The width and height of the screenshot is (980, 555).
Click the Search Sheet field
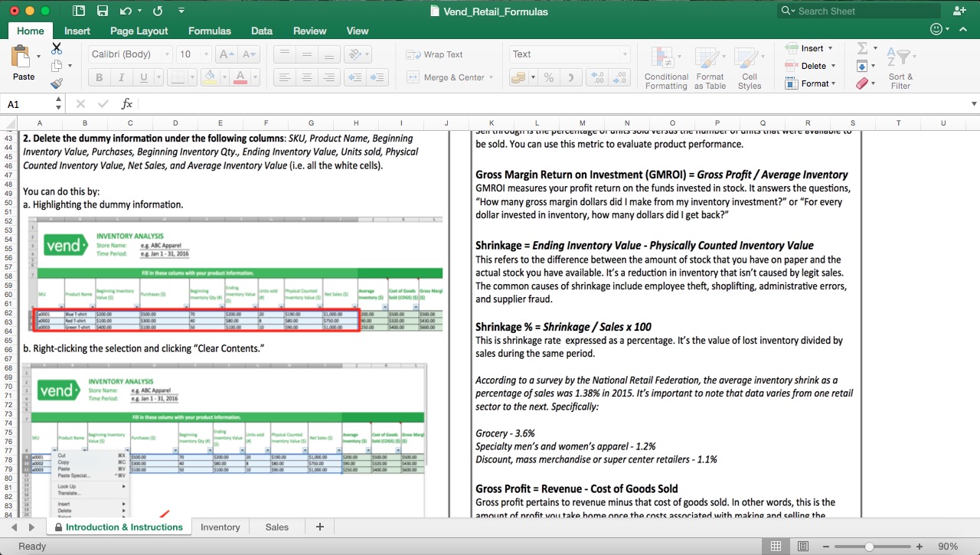856,11
